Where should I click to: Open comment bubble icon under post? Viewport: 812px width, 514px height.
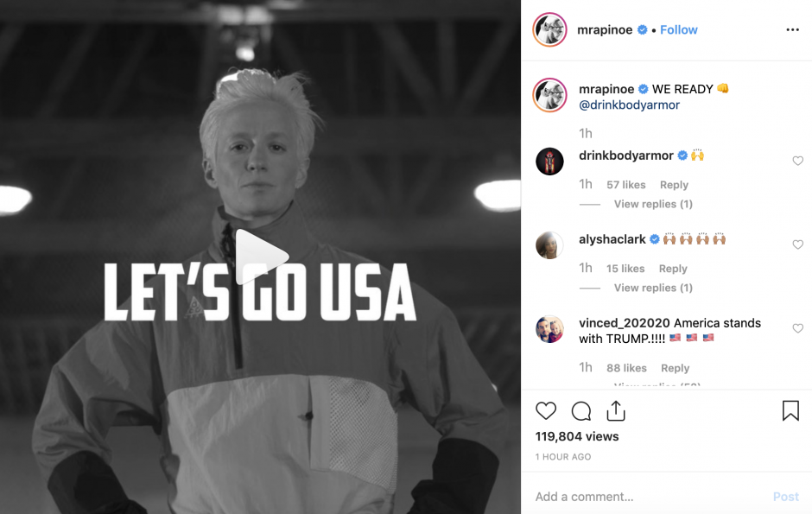click(581, 411)
